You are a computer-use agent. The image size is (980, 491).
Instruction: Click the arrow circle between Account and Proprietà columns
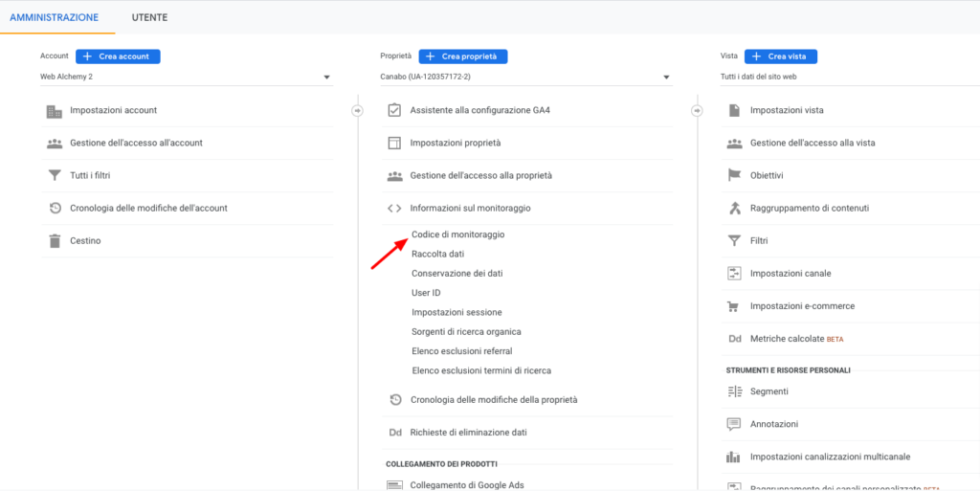coord(358,111)
